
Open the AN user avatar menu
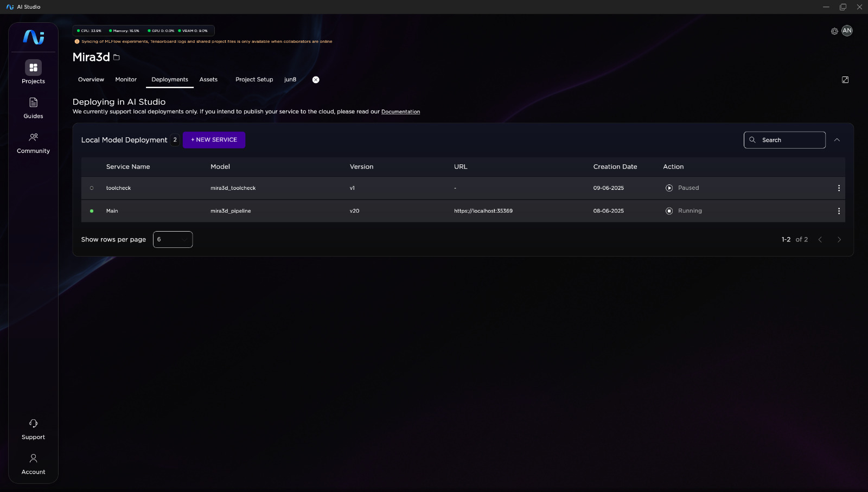point(847,30)
